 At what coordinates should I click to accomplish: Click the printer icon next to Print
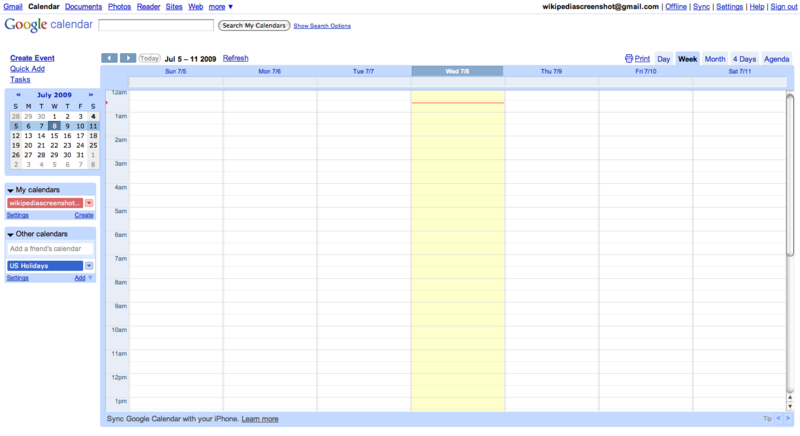pyautogui.click(x=629, y=59)
